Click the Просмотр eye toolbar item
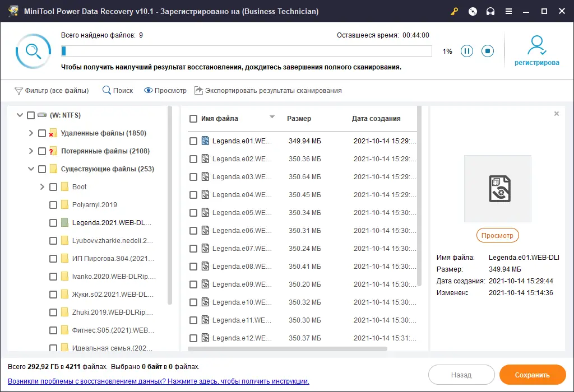The image size is (574, 392). pyautogui.click(x=165, y=90)
